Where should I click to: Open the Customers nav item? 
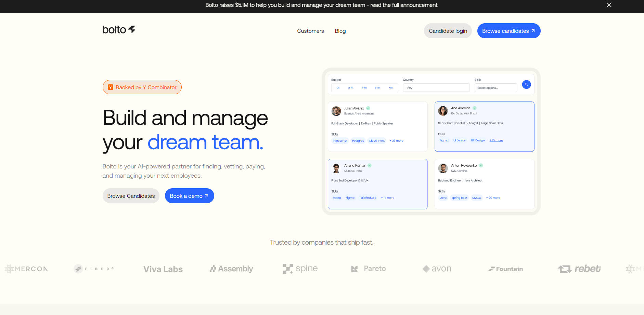click(x=310, y=31)
